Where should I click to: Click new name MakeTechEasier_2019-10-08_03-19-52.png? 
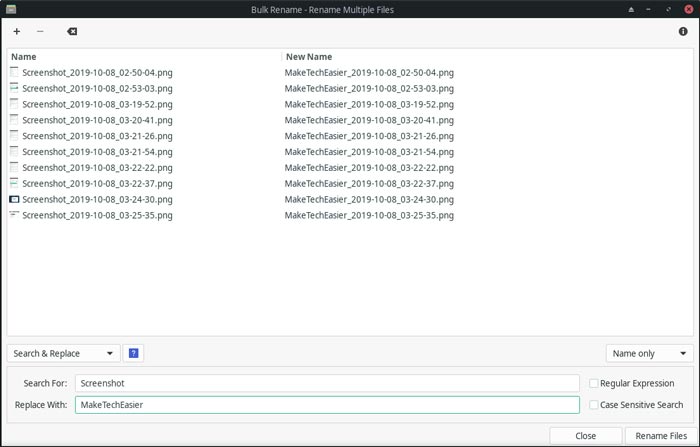point(369,104)
